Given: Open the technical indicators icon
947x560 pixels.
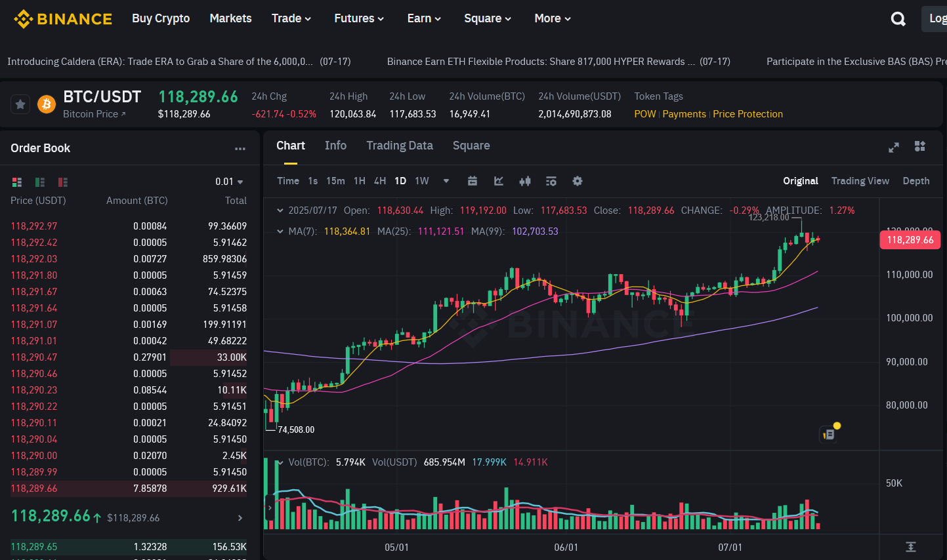Looking at the screenshot, I should point(551,181).
